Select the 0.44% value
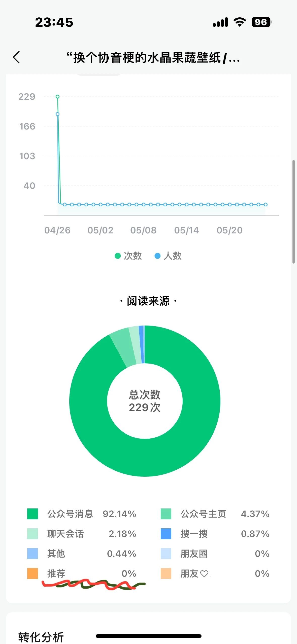297x644 pixels. 122,554
